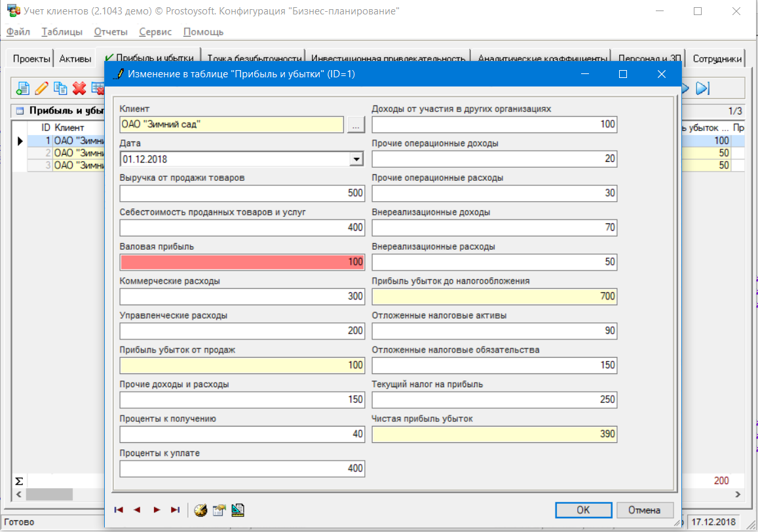Switch to the Сотрудники tab

(x=717, y=58)
